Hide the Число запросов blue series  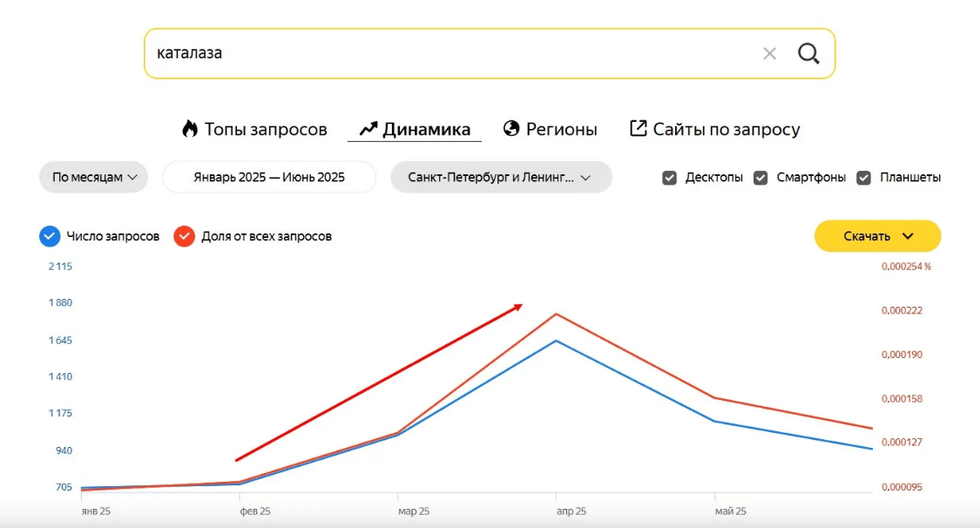(x=51, y=236)
